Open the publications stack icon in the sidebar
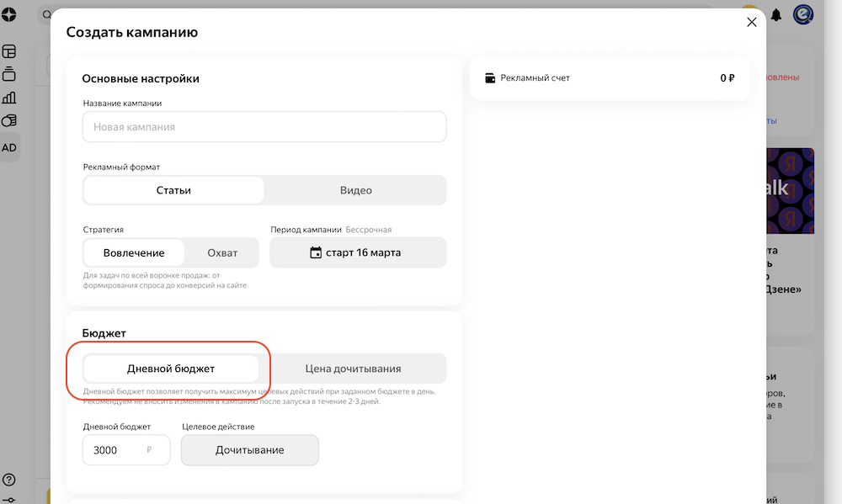 (x=9, y=74)
